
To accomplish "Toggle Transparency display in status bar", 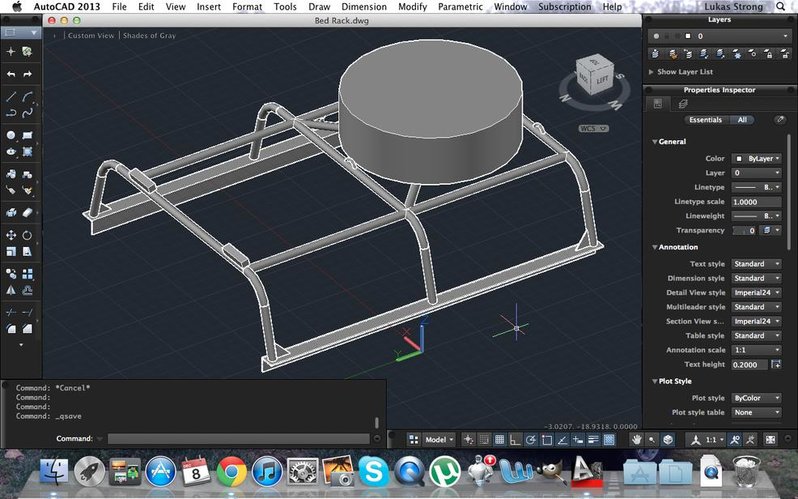I will [609, 439].
